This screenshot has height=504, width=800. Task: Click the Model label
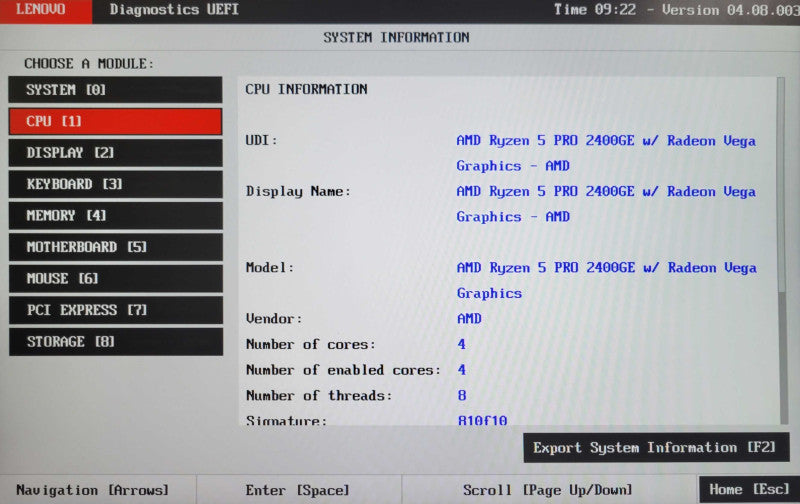coord(270,268)
